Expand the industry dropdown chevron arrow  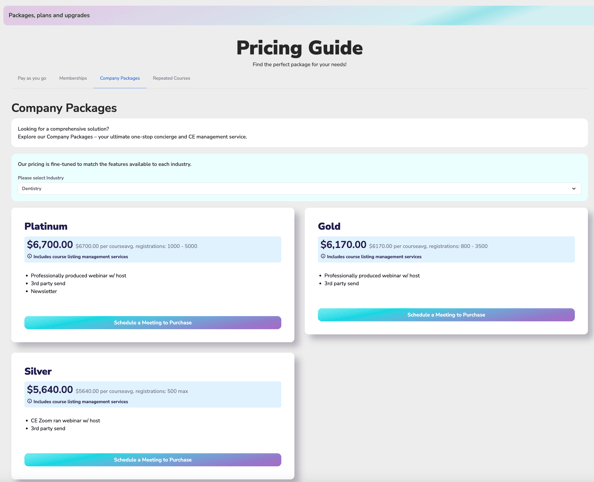click(x=574, y=189)
